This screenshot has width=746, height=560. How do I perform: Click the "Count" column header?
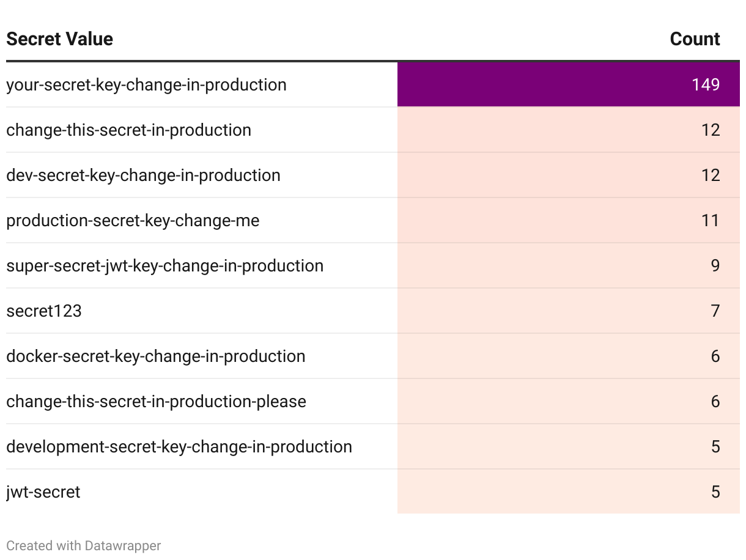[695, 39]
